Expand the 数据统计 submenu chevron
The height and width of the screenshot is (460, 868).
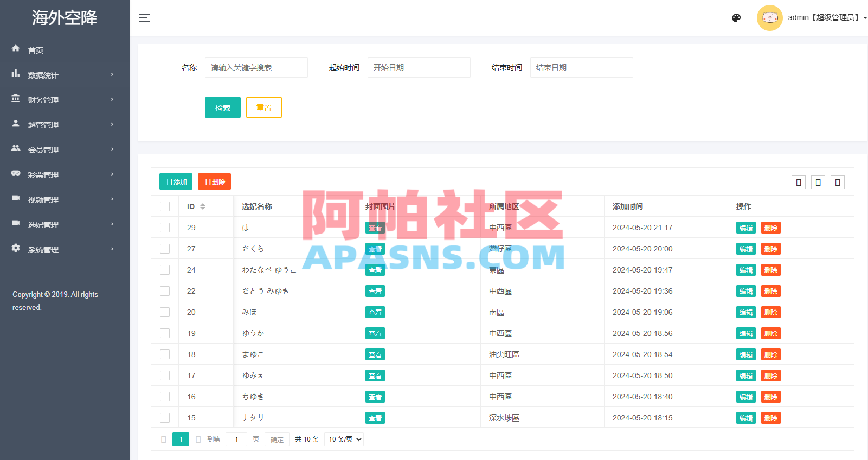point(112,75)
